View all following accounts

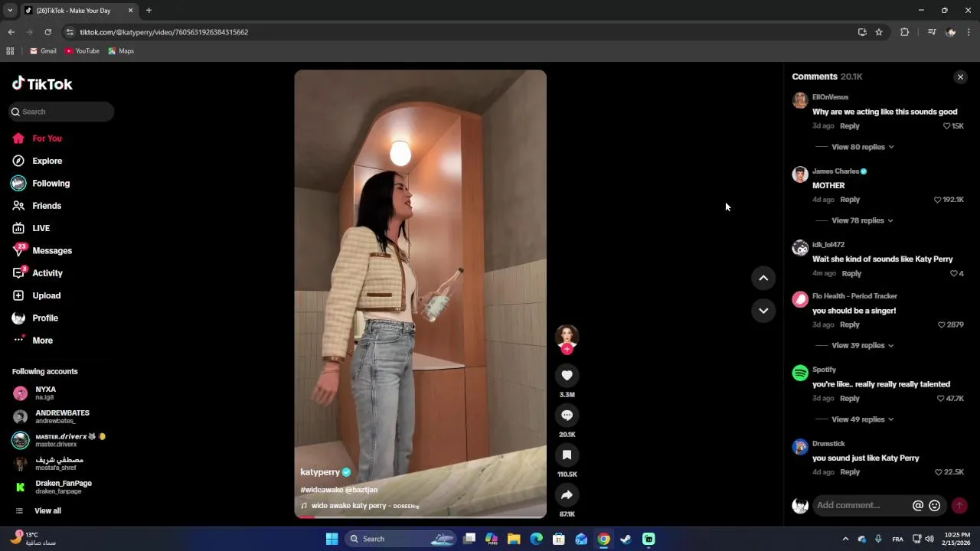pos(47,511)
